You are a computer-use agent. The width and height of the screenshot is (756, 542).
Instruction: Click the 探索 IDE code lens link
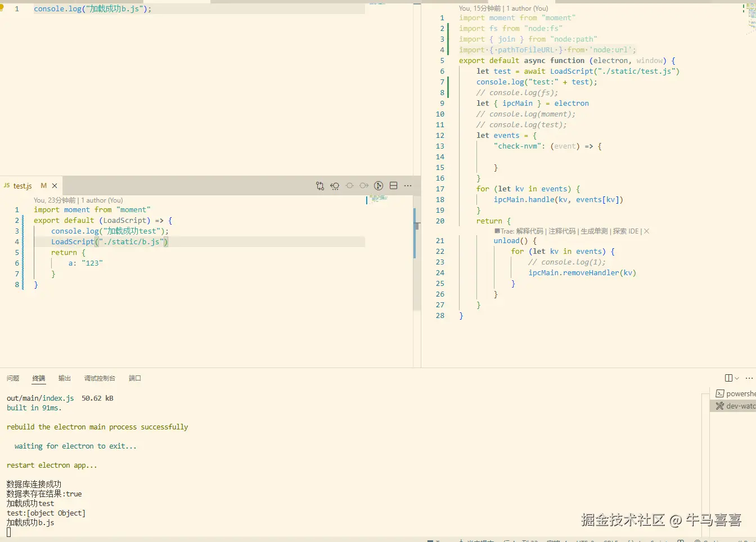pos(626,231)
